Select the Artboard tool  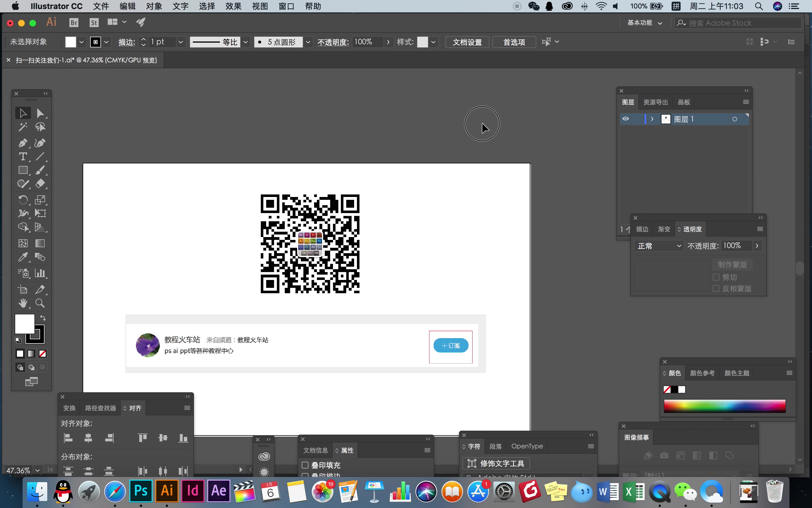23,289
